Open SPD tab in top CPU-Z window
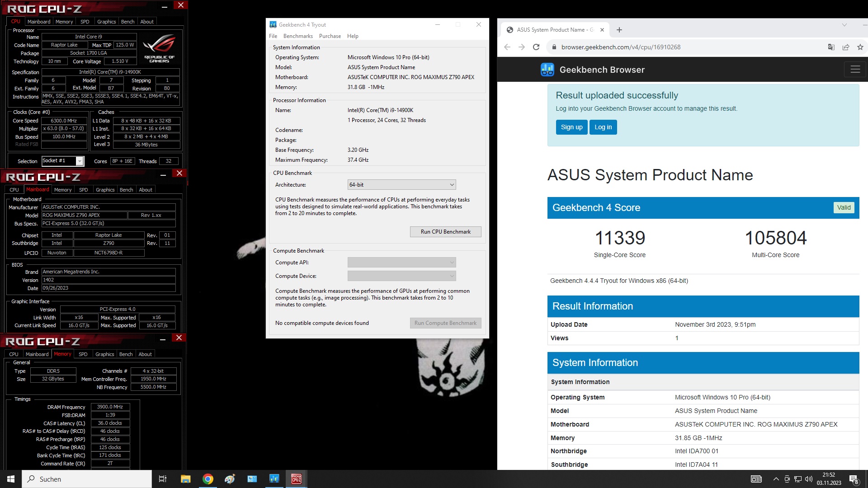 click(85, 22)
